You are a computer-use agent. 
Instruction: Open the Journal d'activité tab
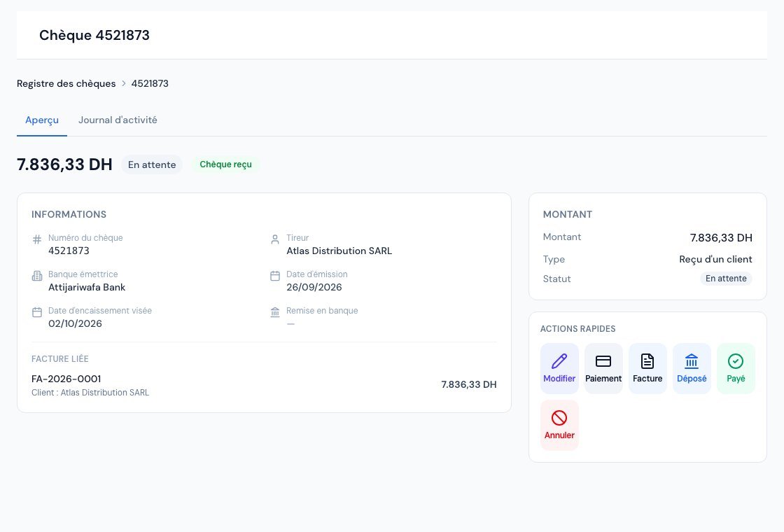point(118,120)
